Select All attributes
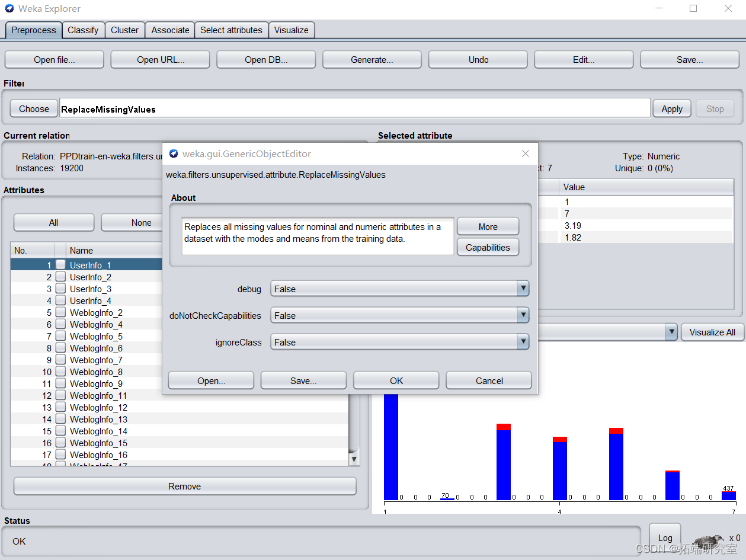 (x=53, y=222)
